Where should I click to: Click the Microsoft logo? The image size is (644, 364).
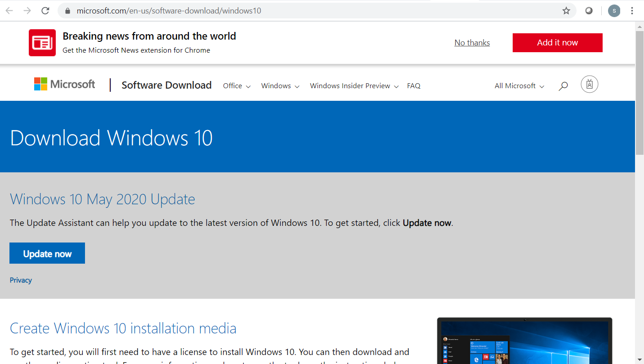click(65, 85)
